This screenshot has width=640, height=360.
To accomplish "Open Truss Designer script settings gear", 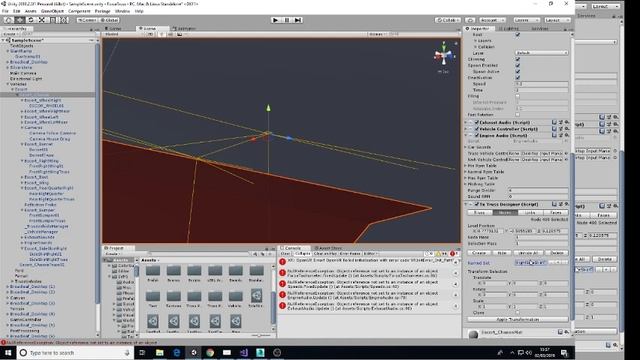I will click(x=567, y=204).
